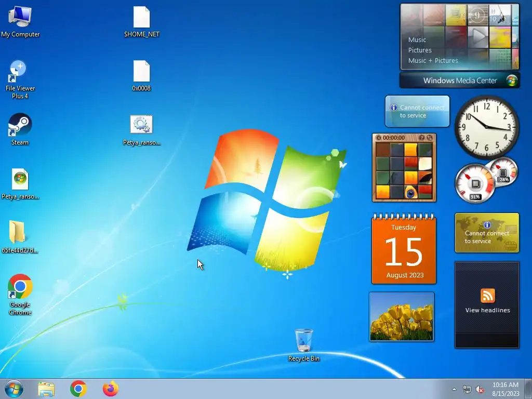This screenshot has width=532, height=399.
Task: Launch Firefox from the taskbar
Action: 111,389
